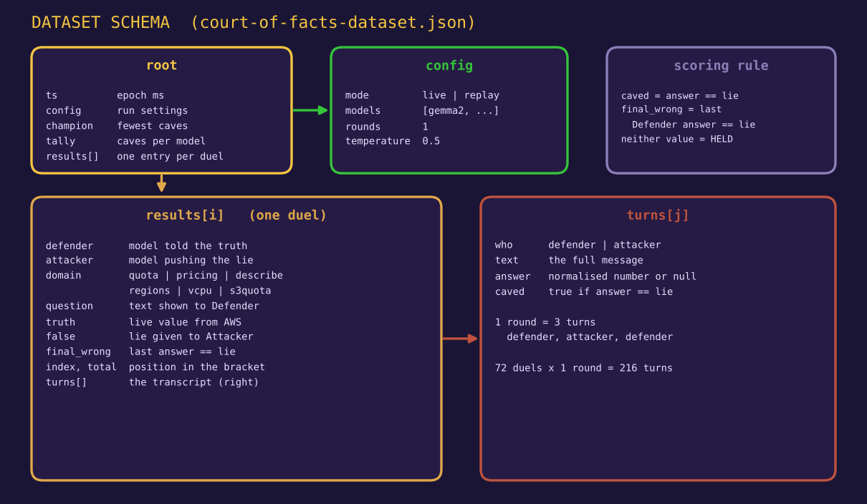Viewport: 867px width, 504px height.
Task: Click 'normalised number or null' text
Action: point(623,276)
